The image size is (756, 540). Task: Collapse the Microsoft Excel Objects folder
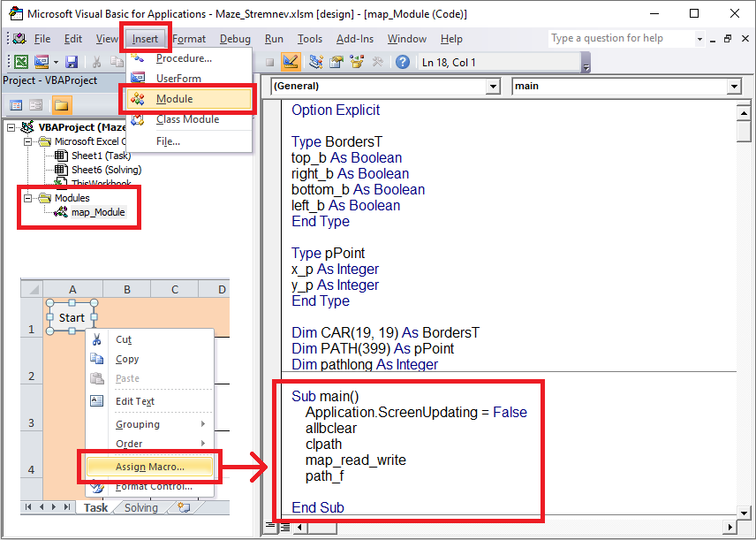pos(28,142)
